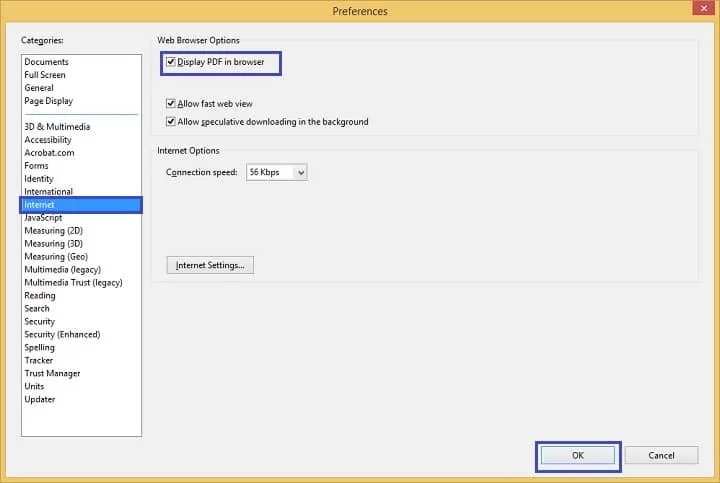Open Security (Enhanced) preferences

coord(62,335)
